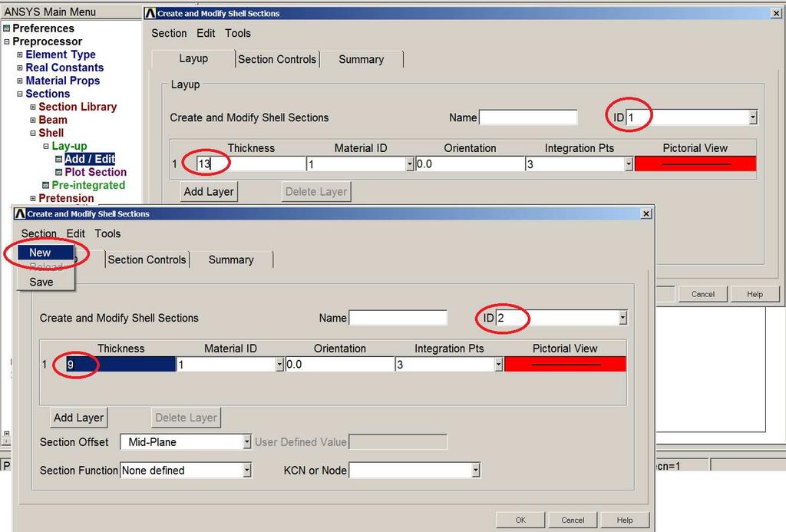Switch to Summary tab in front window

[231, 259]
